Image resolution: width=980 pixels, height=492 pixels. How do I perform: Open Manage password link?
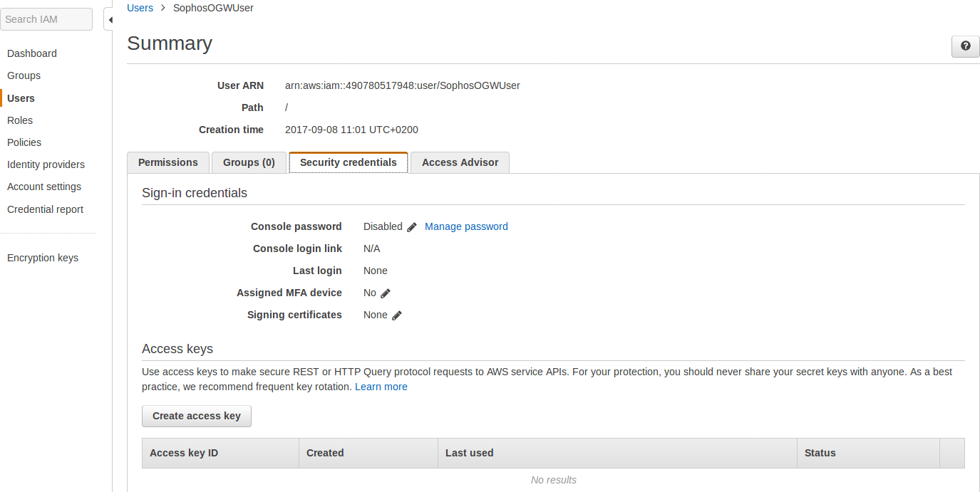coord(466,226)
